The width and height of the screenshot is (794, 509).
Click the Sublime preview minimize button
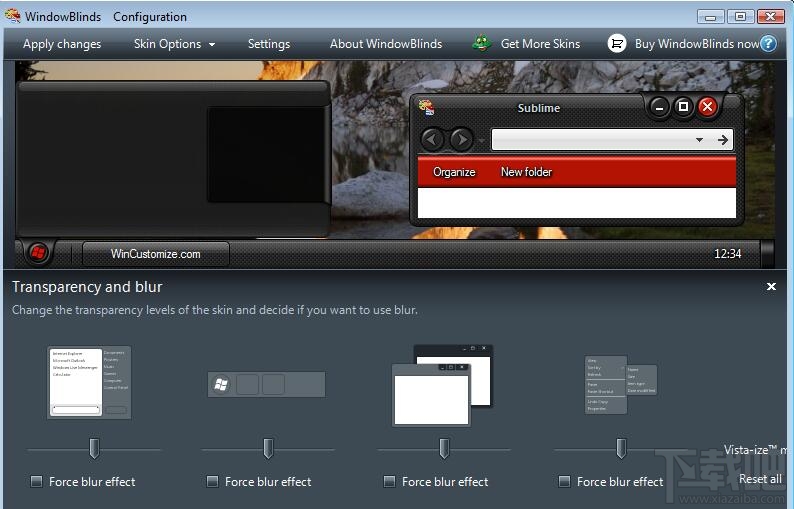pyautogui.click(x=659, y=107)
